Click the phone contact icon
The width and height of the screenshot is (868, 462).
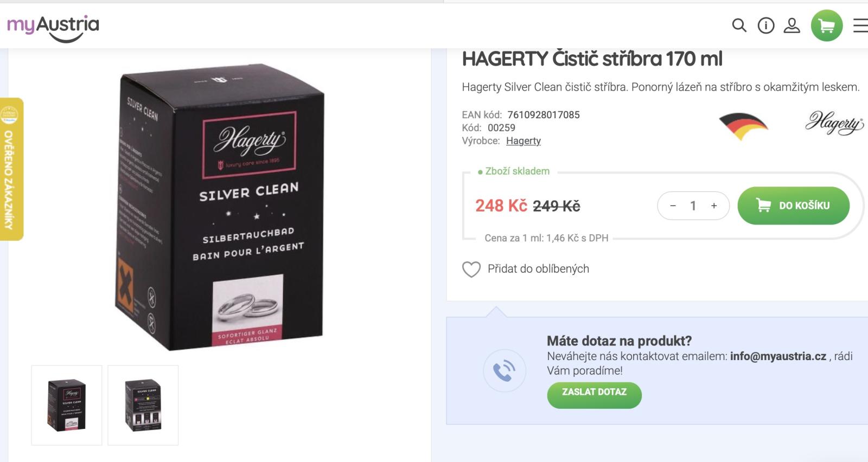[x=505, y=370]
